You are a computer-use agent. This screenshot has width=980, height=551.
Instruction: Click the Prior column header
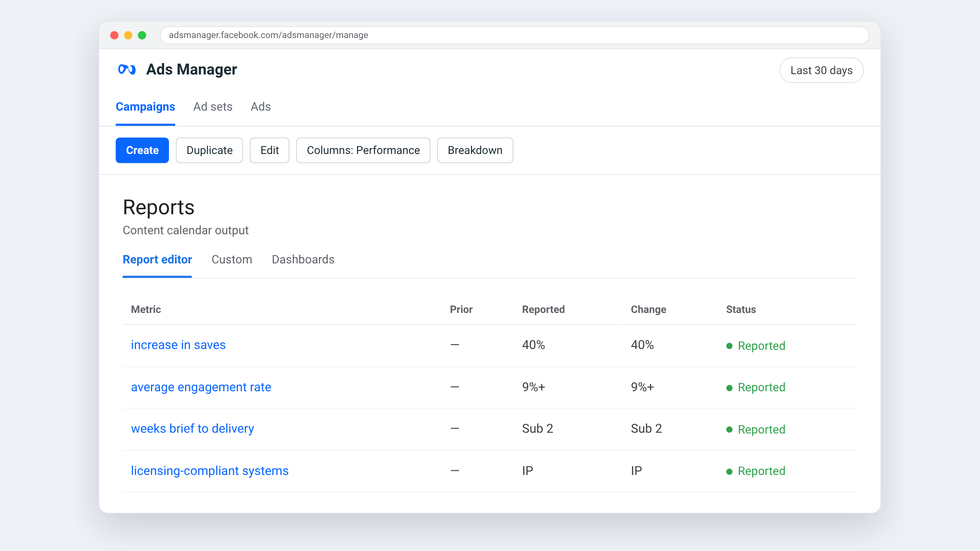coord(461,309)
